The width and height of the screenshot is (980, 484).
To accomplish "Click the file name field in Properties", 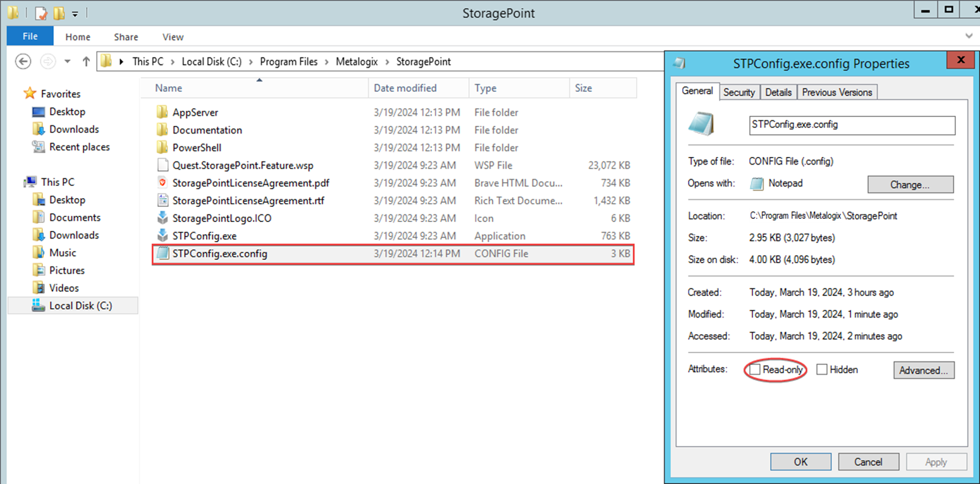I will coord(852,125).
